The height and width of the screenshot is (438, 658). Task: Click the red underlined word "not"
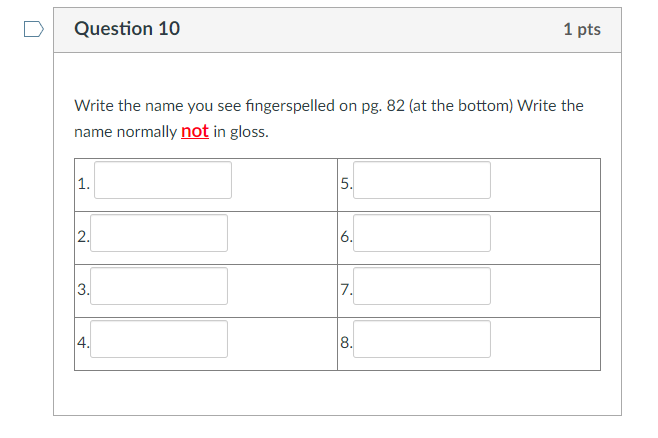[195, 132]
